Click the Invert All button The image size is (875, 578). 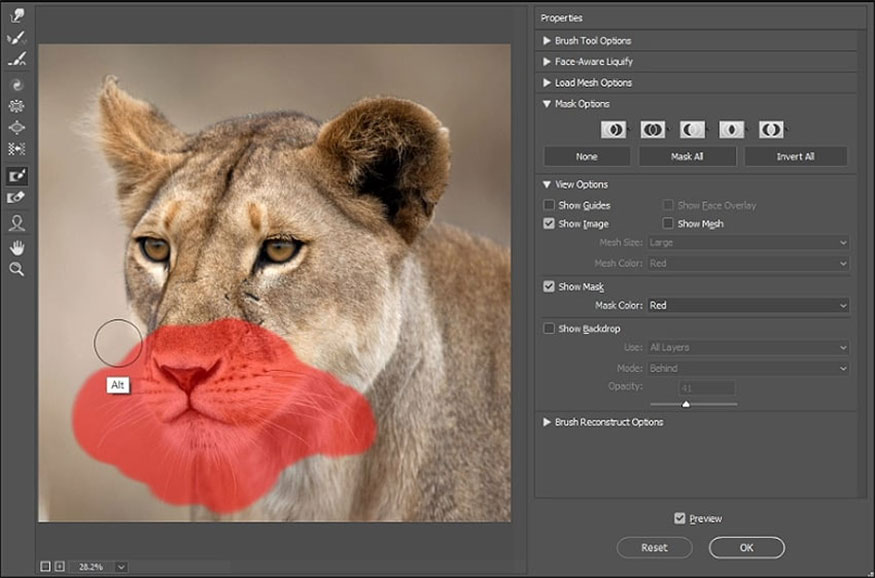tap(795, 157)
